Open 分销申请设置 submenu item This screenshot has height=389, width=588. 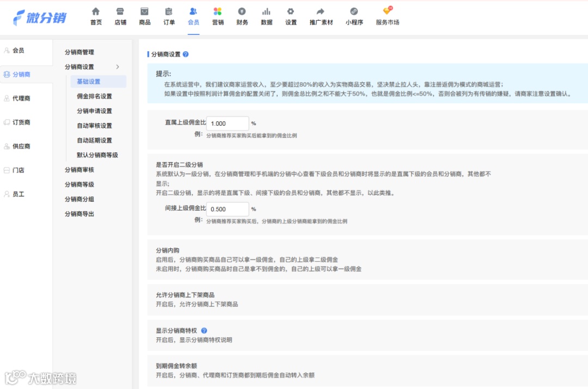95,111
